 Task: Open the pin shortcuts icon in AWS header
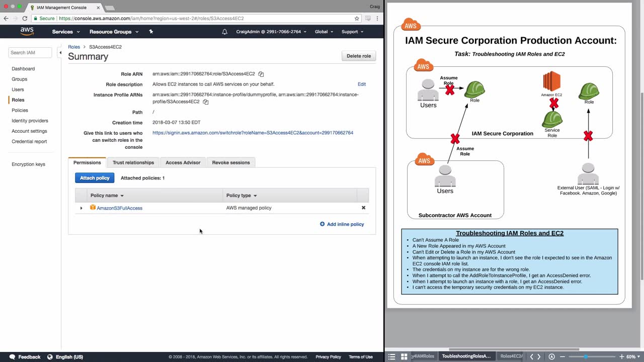[x=151, y=31]
